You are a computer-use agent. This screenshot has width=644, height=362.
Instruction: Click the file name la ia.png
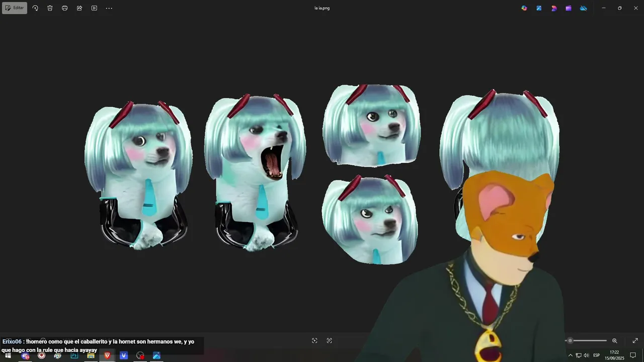click(x=322, y=8)
